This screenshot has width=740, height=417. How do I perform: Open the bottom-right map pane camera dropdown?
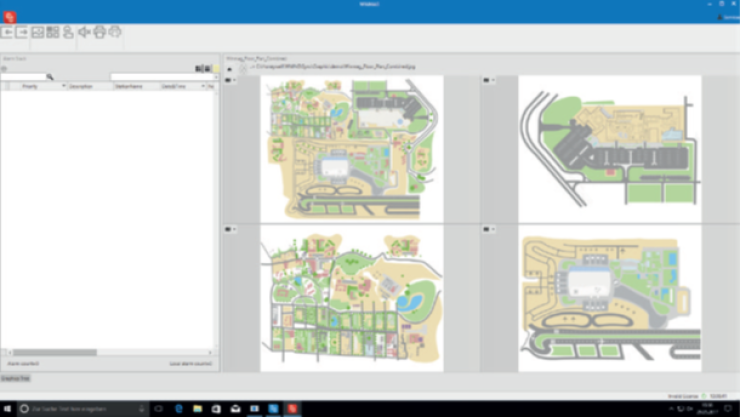[489, 229]
